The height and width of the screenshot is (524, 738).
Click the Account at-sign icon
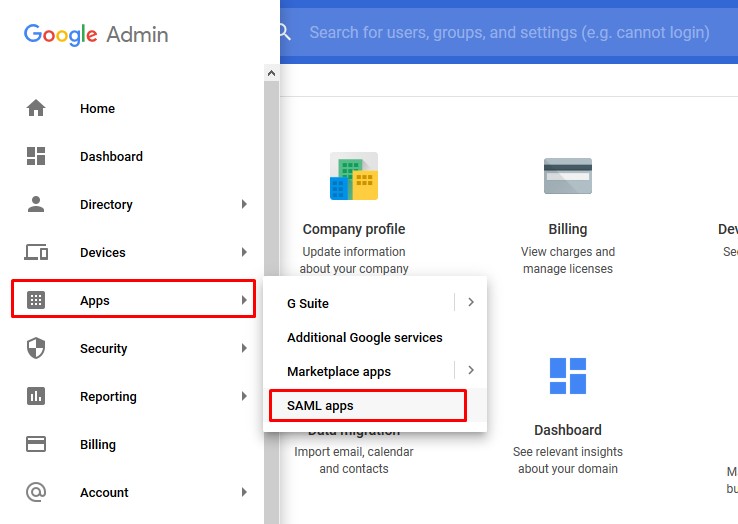[x=36, y=492]
